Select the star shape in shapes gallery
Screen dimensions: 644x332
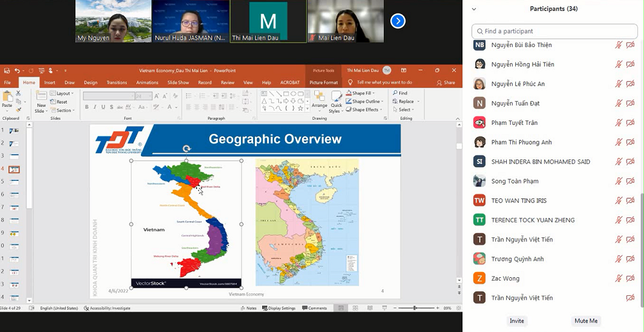[x=300, y=108]
